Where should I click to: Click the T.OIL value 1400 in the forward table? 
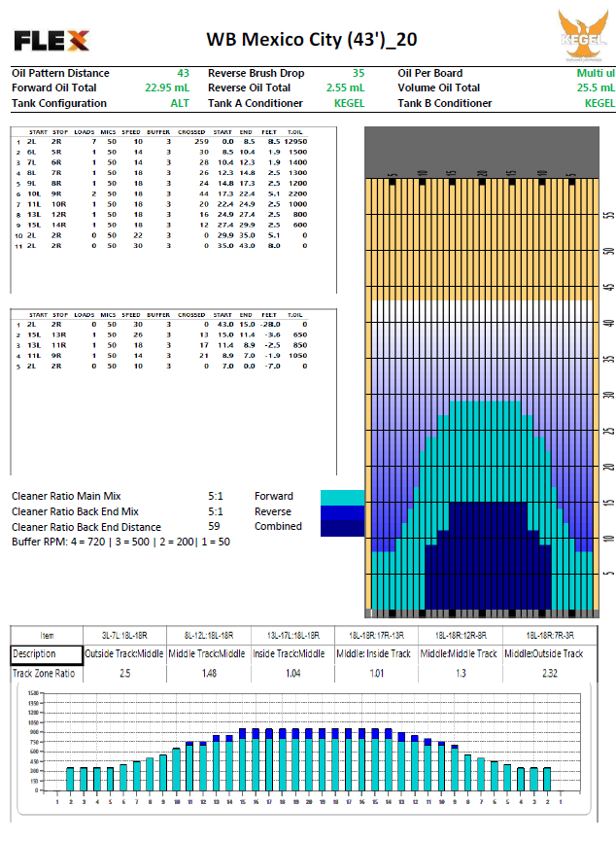pos(298,162)
